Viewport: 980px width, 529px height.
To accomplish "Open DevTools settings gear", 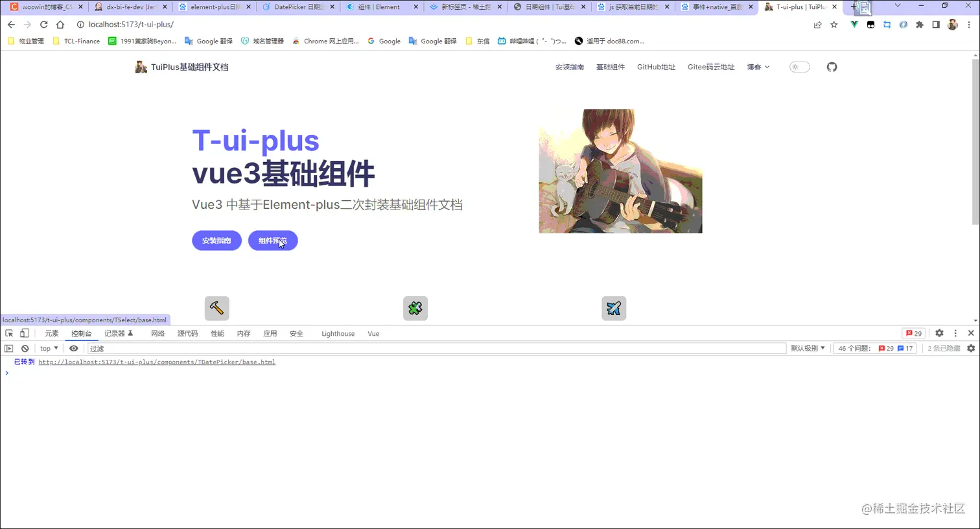I will point(939,333).
